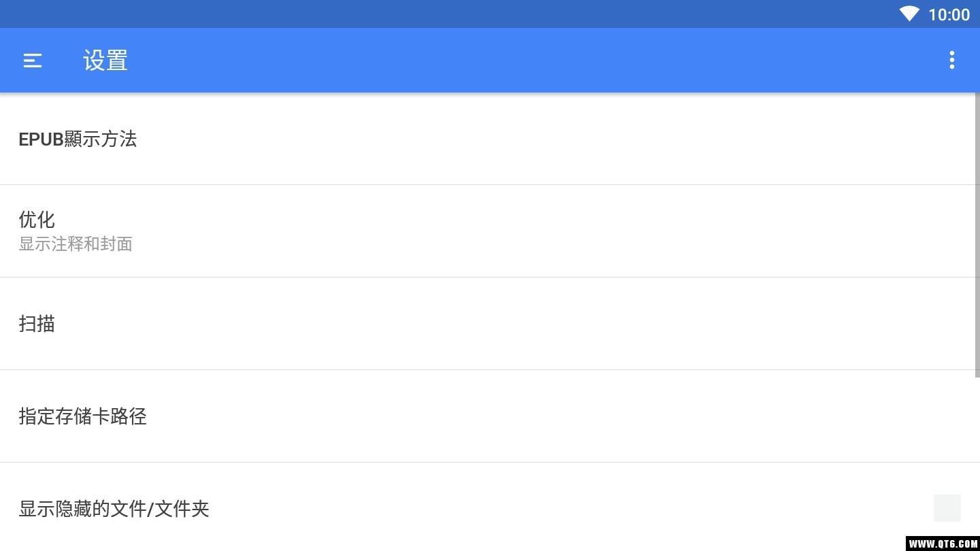Screen dimensions: 980x551
Task: Open the EPUB顯示方法 setting
Action: pyautogui.click(x=78, y=139)
